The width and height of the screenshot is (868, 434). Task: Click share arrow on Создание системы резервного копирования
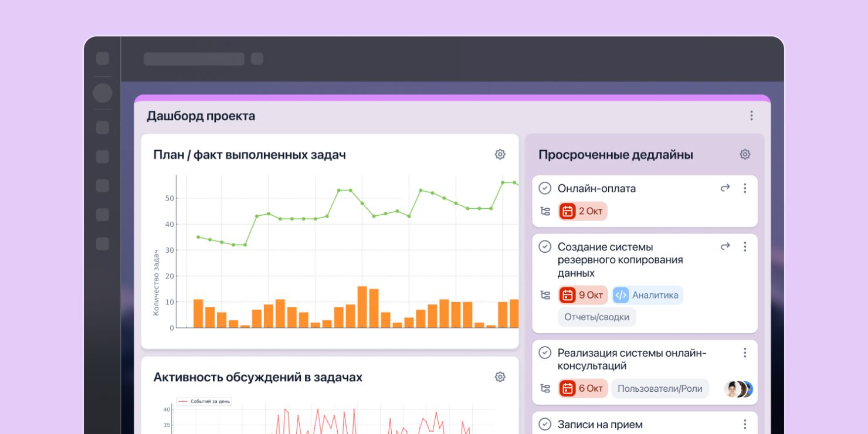coord(725,247)
